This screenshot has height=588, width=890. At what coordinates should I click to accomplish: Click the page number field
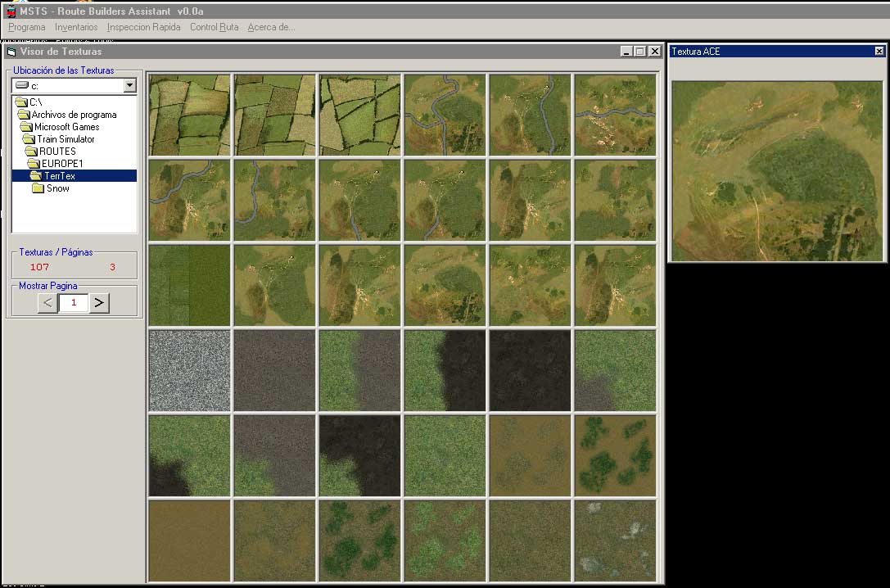click(x=73, y=303)
